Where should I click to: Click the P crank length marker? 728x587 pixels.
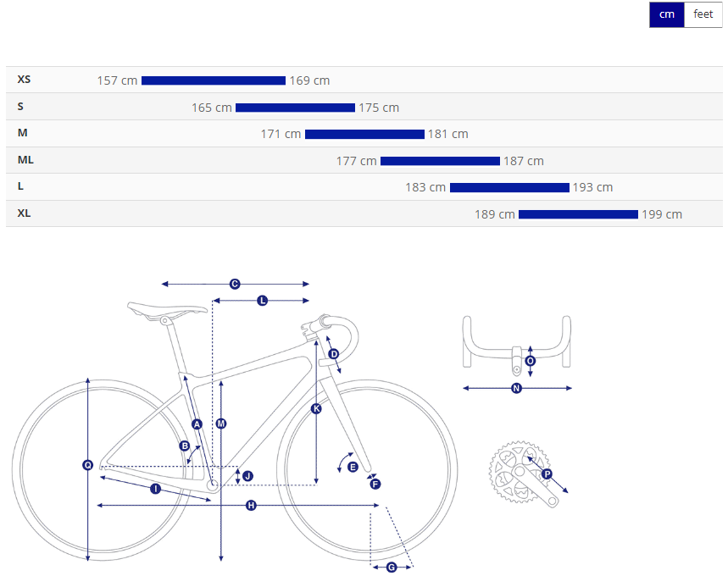point(547,474)
